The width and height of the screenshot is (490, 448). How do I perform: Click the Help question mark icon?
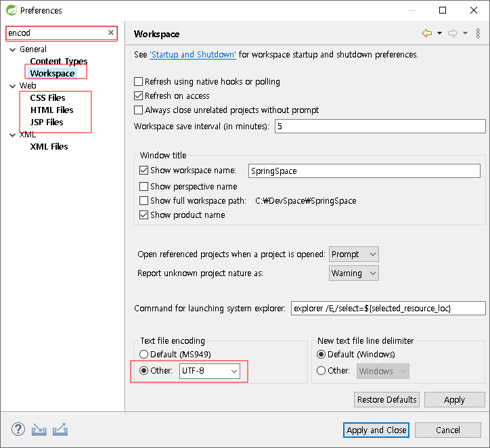click(x=18, y=429)
